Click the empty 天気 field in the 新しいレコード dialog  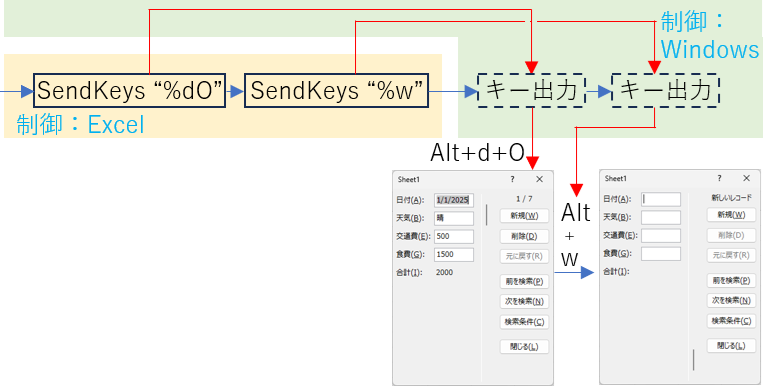click(x=661, y=217)
